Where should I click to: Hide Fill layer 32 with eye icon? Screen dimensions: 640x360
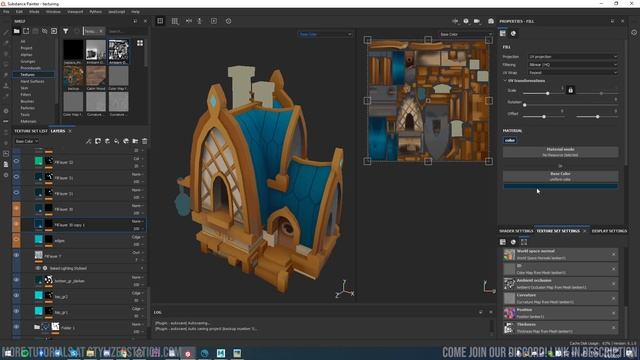pyautogui.click(x=16, y=161)
